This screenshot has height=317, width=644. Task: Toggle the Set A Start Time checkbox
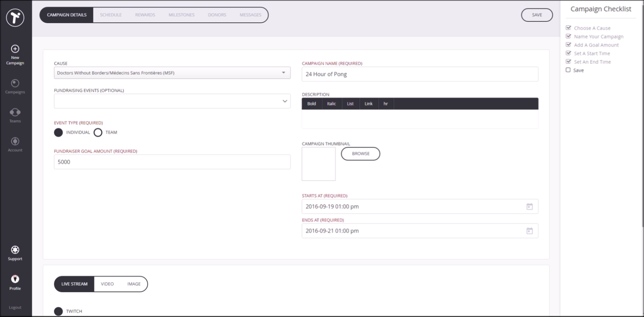[x=568, y=53]
